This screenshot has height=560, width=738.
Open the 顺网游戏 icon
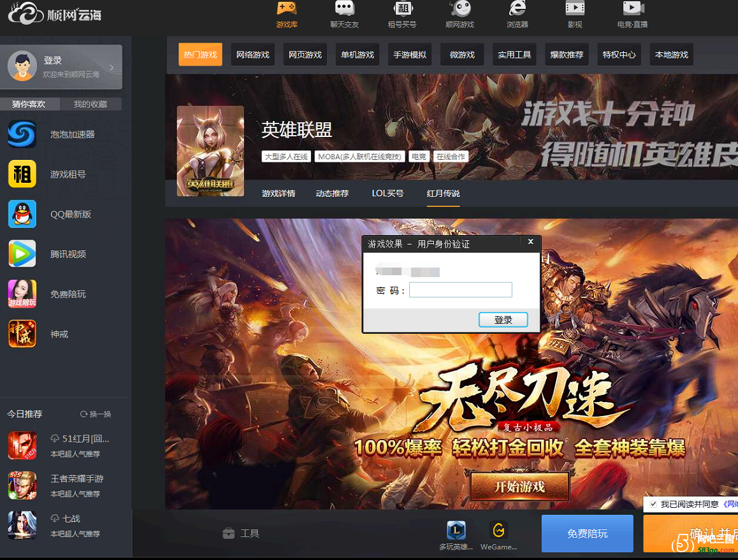(x=460, y=8)
